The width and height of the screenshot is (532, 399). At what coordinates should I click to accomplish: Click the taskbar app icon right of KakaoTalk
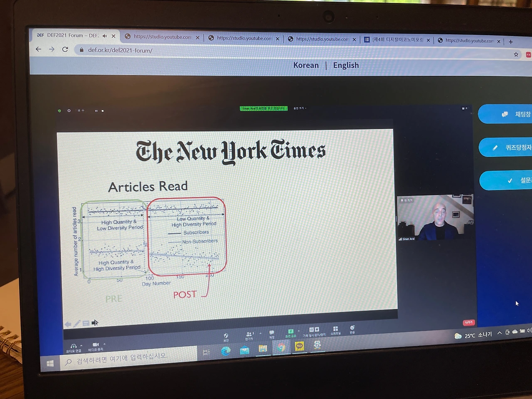pos(317,345)
